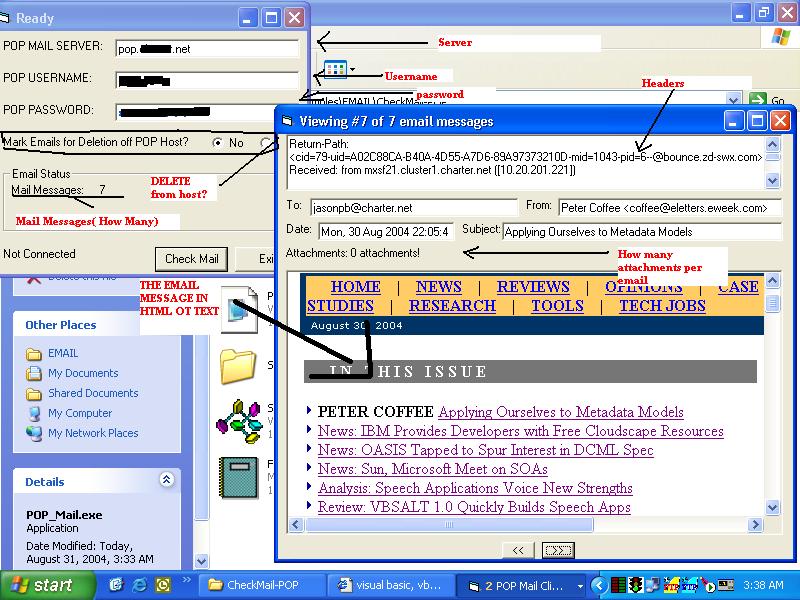The height and width of the screenshot is (600, 800).
Task: Click the views icon on Explorer toolbar
Action: point(333,70)
